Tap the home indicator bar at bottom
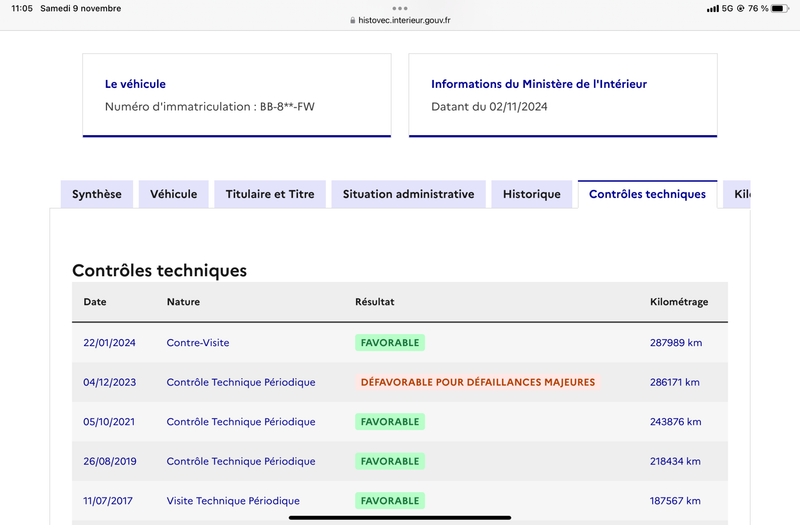This screenshot has height=525, width=800. click(x=400, y=517)
